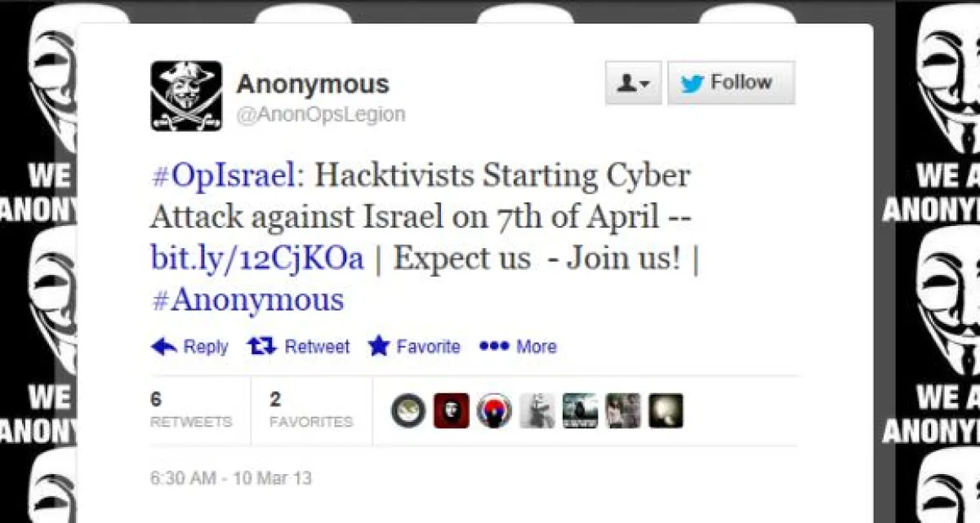View the 2 Favorites count

click(x=311, y=410)
